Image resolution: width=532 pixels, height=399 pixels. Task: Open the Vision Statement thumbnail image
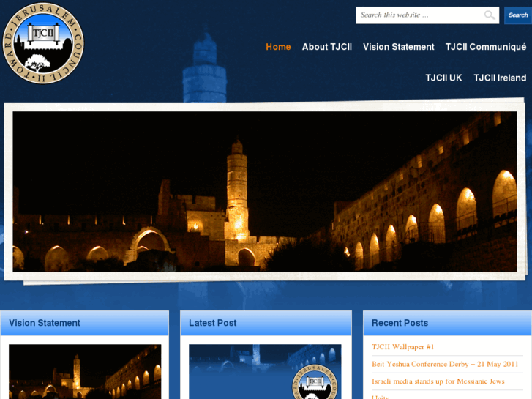click(x=85, y=371)
